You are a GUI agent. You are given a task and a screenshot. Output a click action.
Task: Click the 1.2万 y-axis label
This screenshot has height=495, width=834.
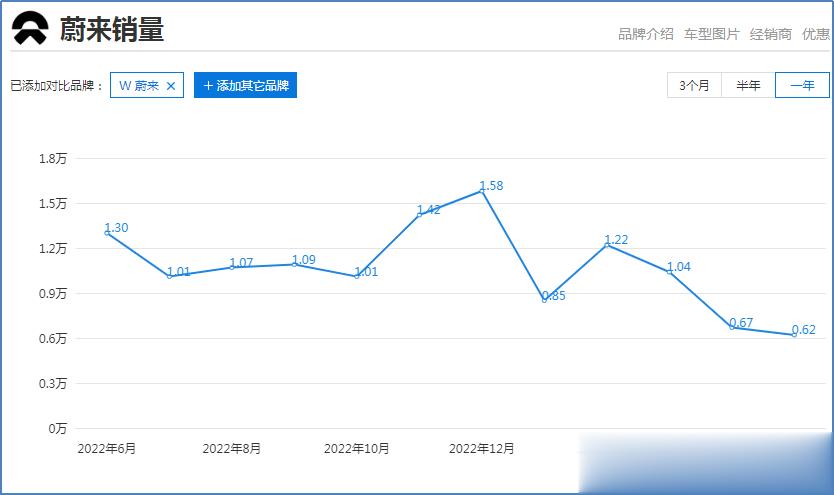[x=53, y=248]
